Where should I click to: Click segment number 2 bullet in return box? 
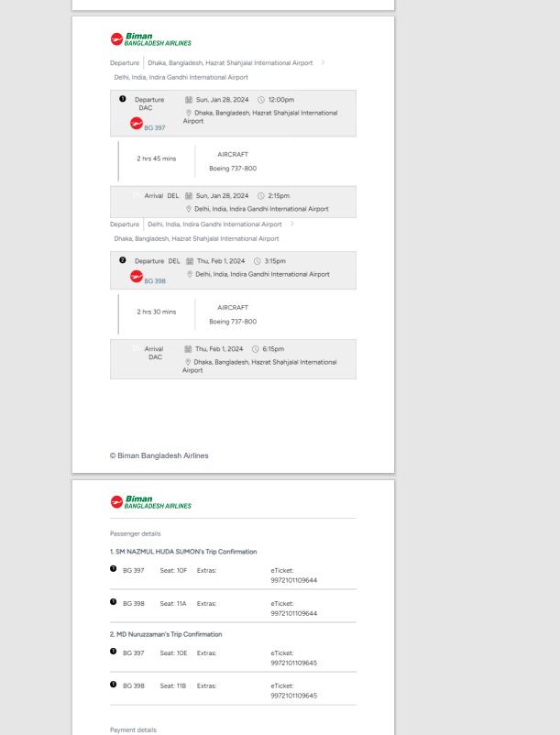pyautogui.click(x=122, y=260)
